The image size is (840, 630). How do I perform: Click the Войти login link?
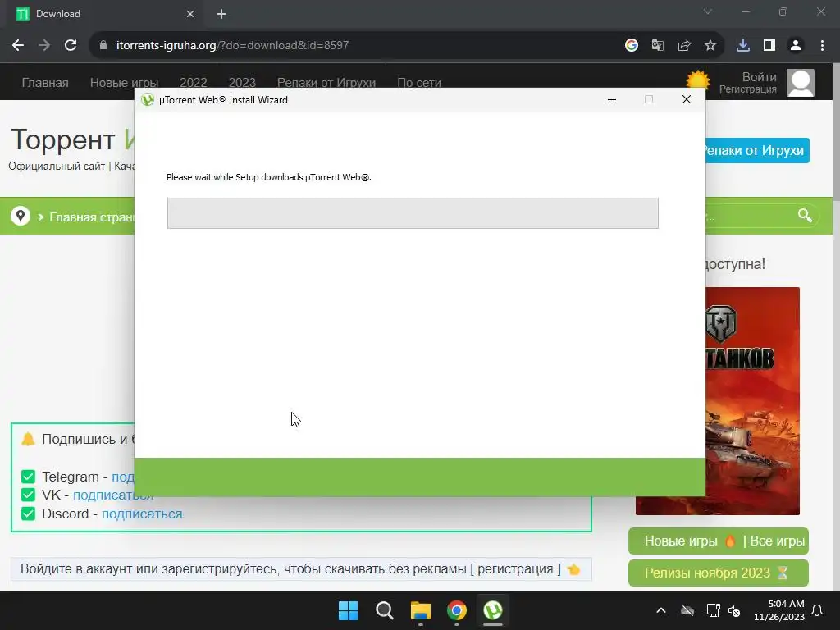click(759, 76)
